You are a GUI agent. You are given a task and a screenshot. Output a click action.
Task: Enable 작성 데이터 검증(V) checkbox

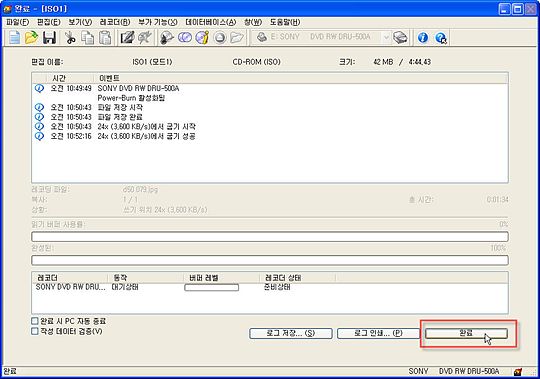click(x=34, y=331)
